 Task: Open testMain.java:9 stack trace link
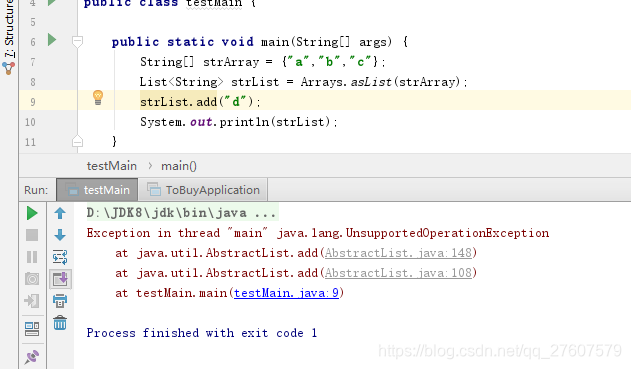tap(286, 293)
